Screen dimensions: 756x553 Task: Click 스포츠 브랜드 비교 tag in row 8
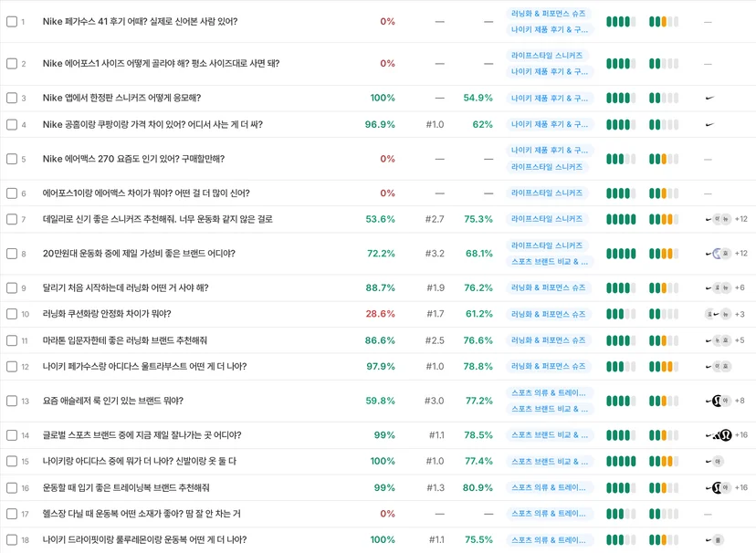click(550, 262)
